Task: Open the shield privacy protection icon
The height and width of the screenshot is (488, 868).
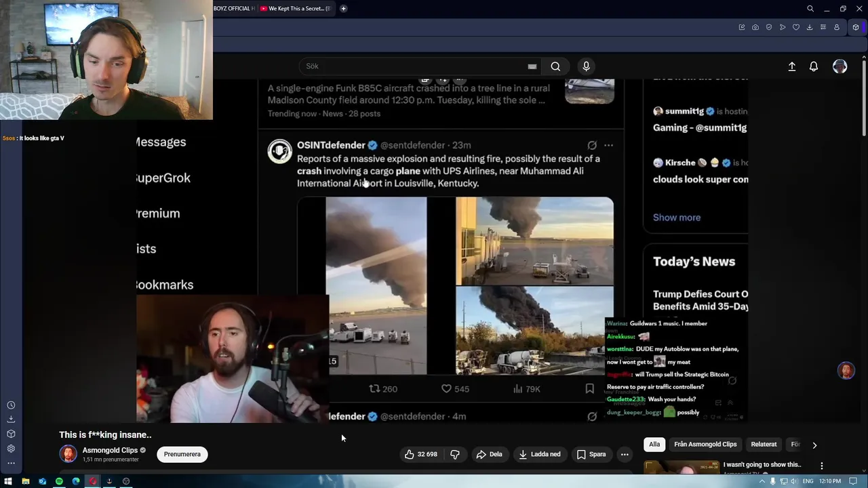Action: [769, 27]
